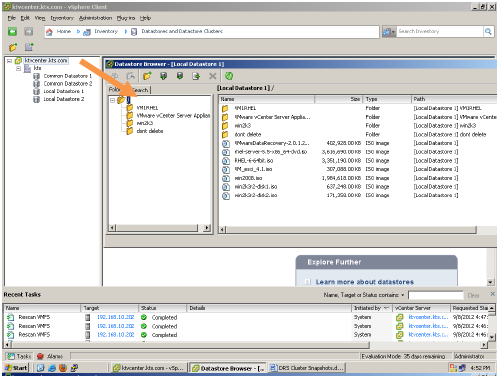The width and height of the screenshot is (497, 376).
Task: Collapse the kts datacenter expander
Action: [x=19, y=68]
